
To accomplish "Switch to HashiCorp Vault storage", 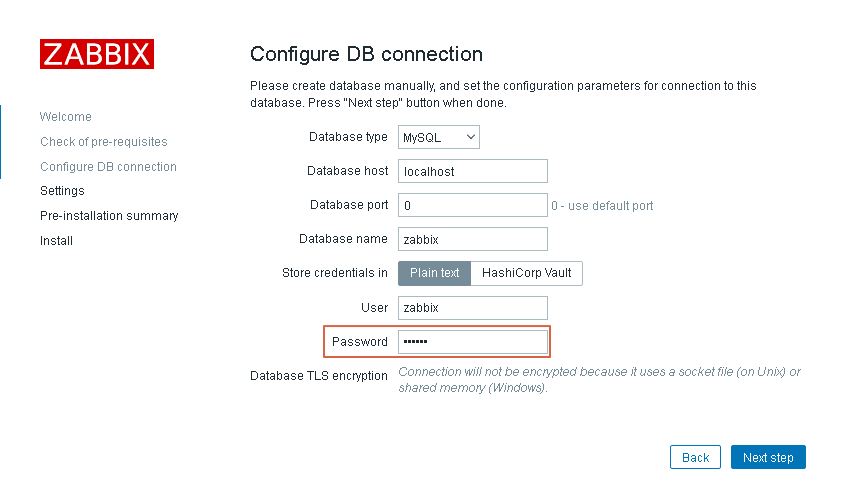I will point(526,273).
